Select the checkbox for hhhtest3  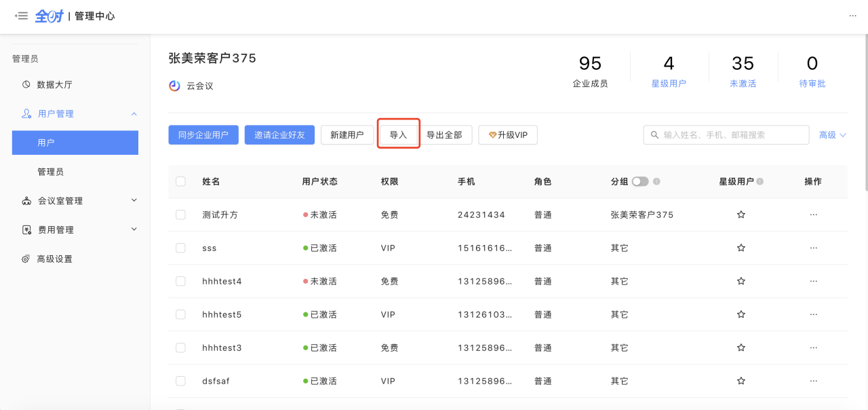[180, 348]
